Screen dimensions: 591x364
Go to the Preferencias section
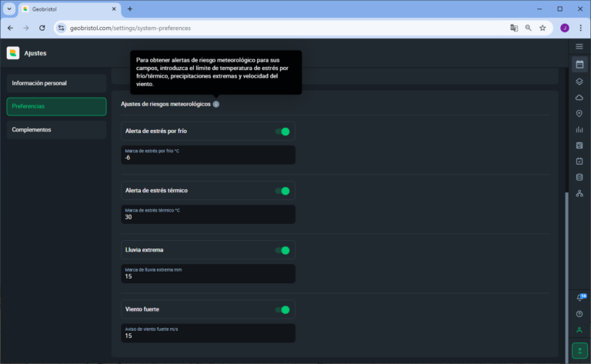click(x=56, y=106)
